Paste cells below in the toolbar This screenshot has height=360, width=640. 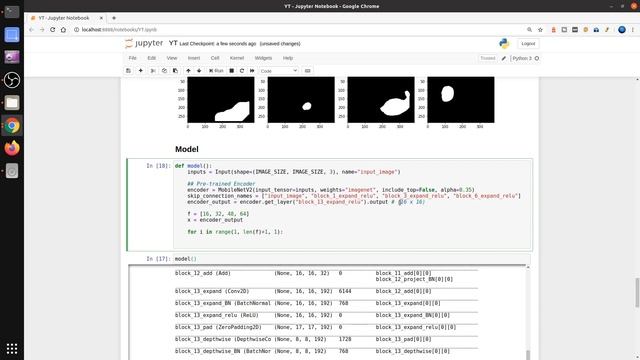pos(175,71)
